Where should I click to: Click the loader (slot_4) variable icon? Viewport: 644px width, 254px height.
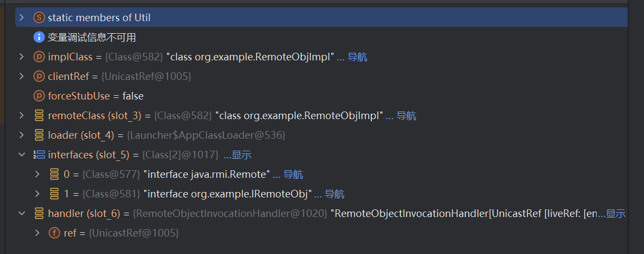(39, 135)
